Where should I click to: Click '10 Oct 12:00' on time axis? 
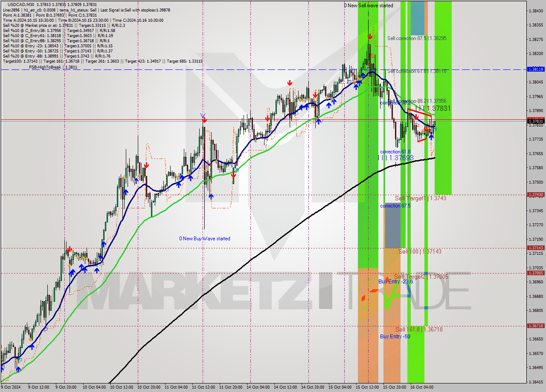(122, 387)
